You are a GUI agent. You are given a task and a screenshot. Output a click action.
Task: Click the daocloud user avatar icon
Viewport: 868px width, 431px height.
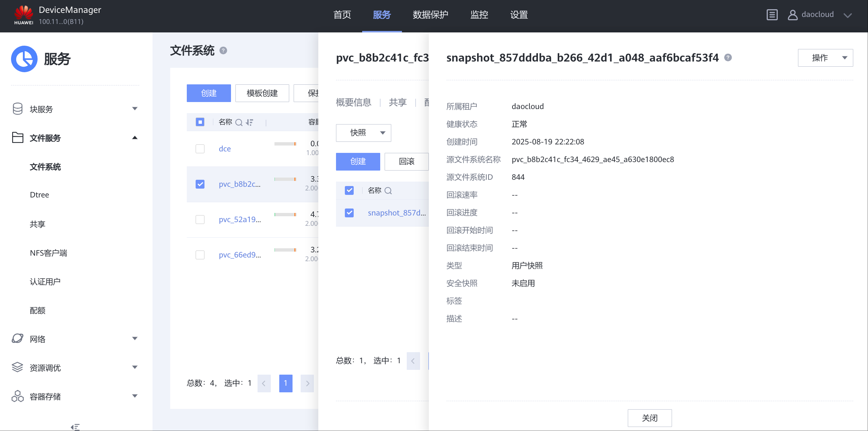(x=792, y=15)
